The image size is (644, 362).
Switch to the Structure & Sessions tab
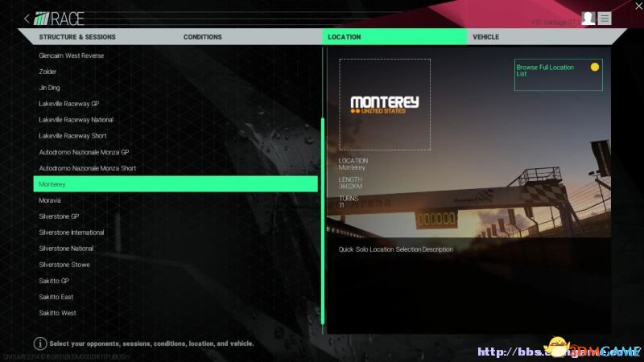click(x=77, y=37)
